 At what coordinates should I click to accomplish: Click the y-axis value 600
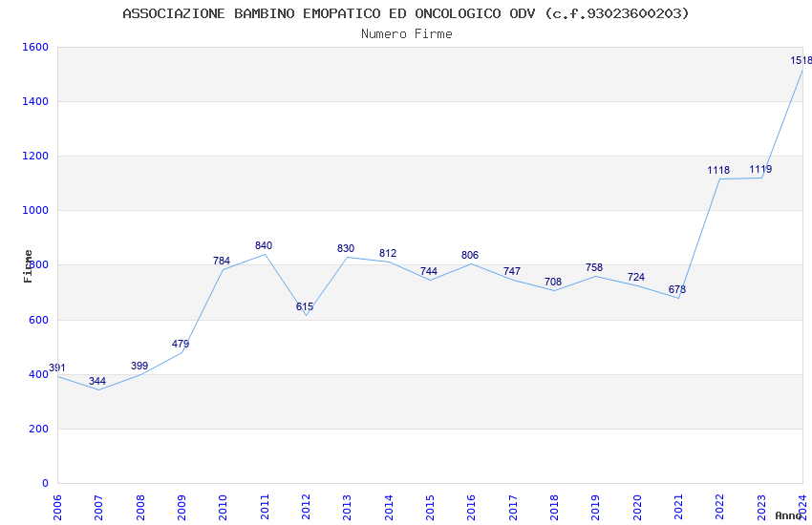pyautogui.click(x=39, y=320)
